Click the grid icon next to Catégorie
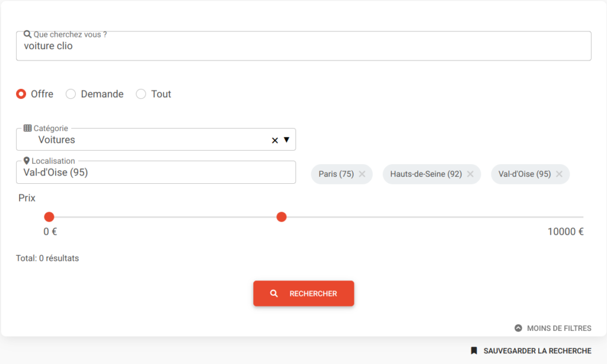Screen dimensions: 607x364 [x=27, y=128]
